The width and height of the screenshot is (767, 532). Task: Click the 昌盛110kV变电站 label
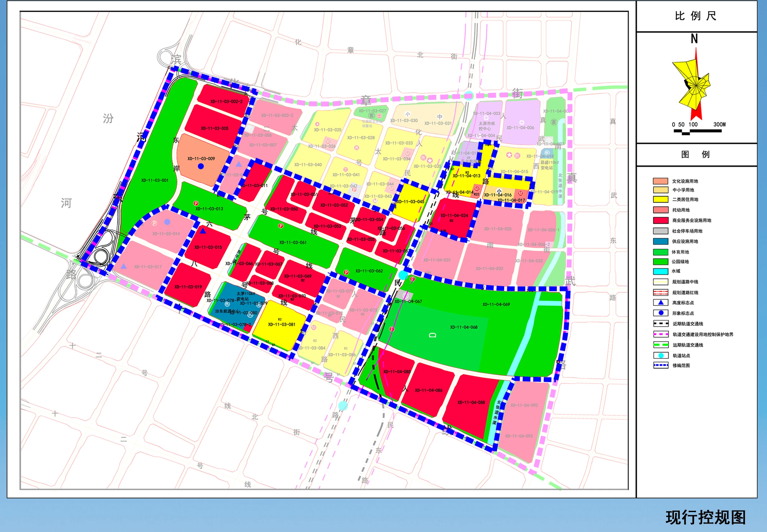pyautogui.click(x=549, y=165)
